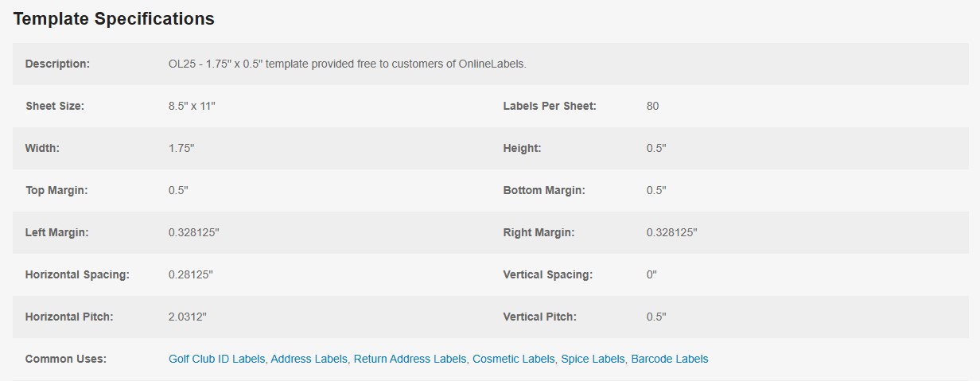Click the Common Uses label
Viewport: 980px width, 381px height.
(x=66, y=359)
